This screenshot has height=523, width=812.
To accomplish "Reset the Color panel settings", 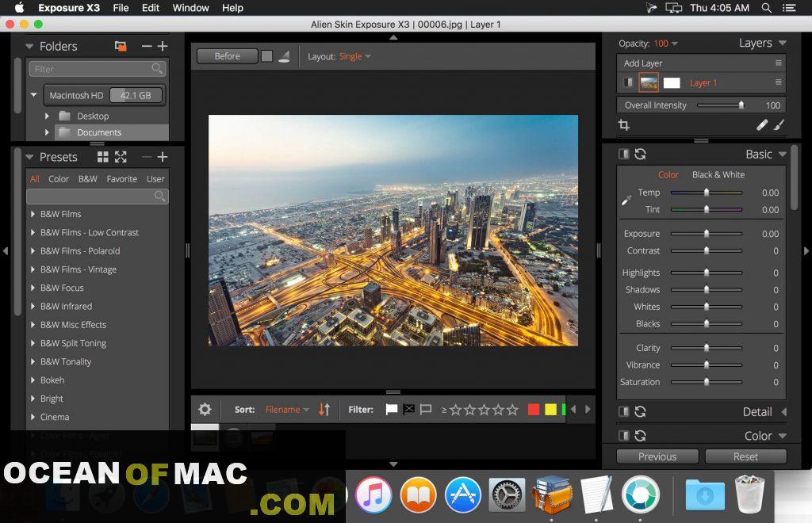I will coord(641,436).
